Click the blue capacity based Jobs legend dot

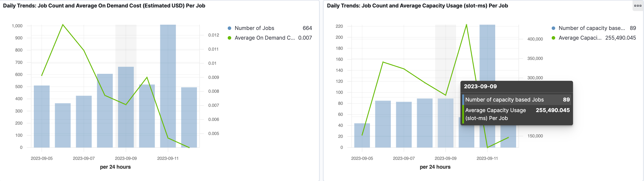click(553, 28)
